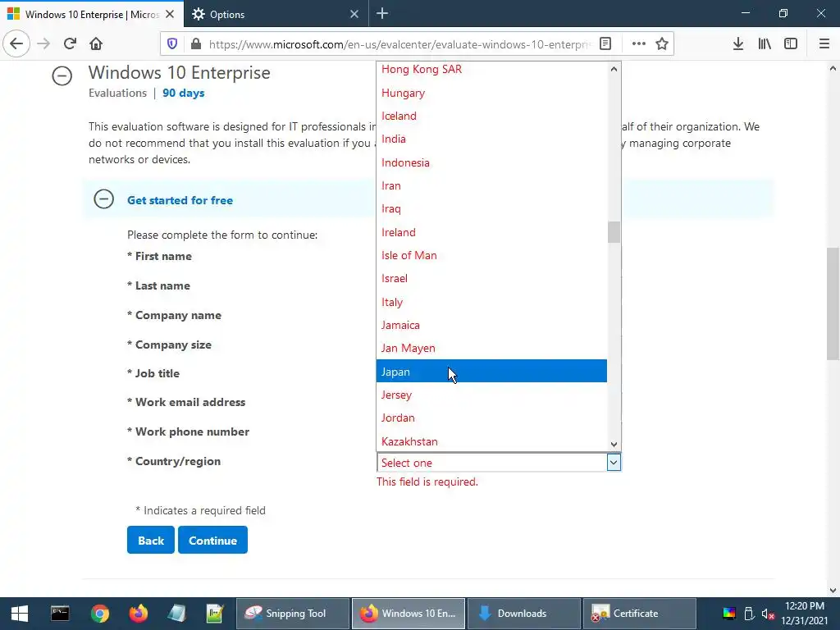
Task: Launch Google Chrome from taskbar
Action: click(99, 614)
